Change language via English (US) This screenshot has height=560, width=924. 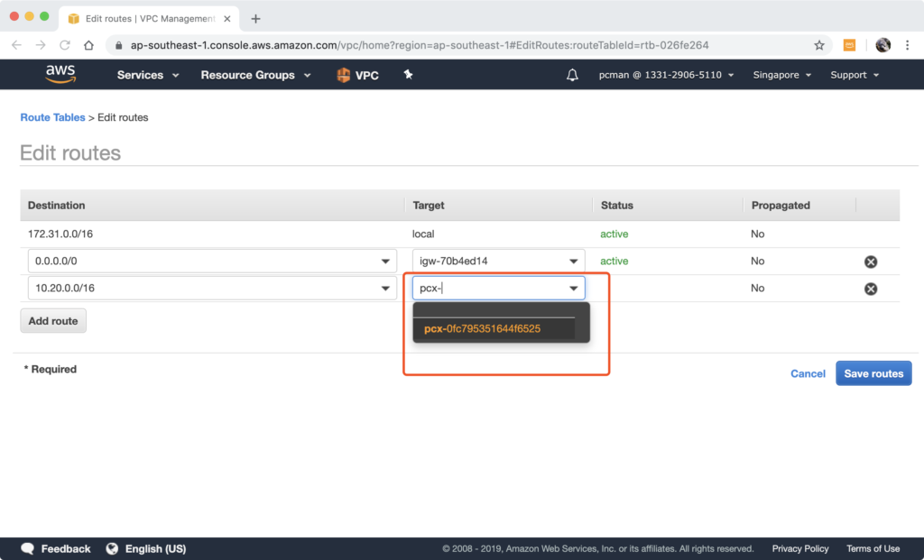click(x=155, y=549)
